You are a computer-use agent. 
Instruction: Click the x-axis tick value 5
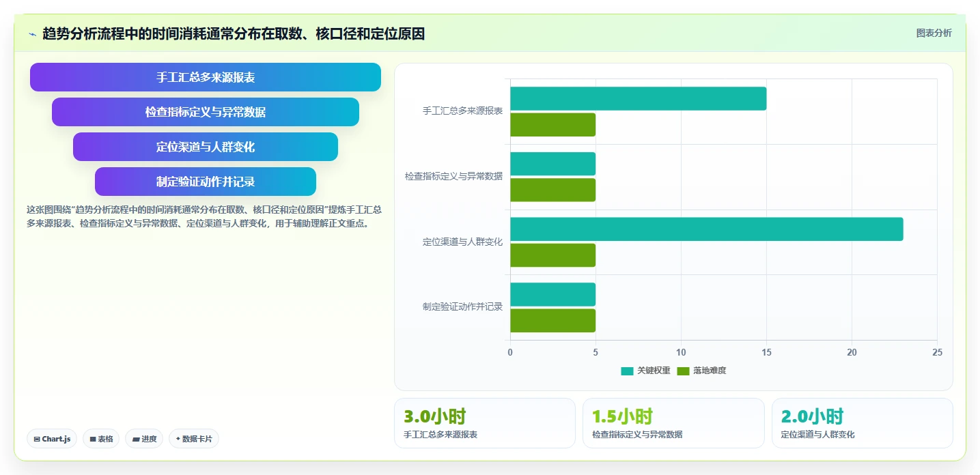pyautogui.click(x=596, y=352)
